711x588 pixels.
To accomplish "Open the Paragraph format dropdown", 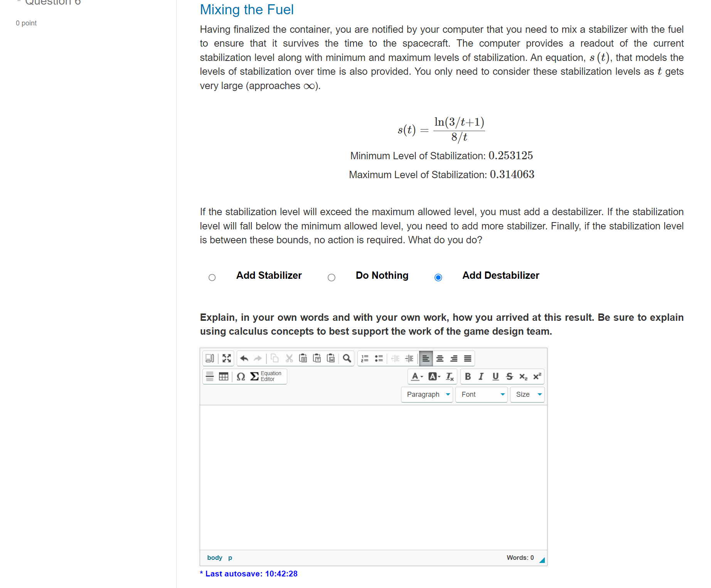I will pyautogui.click(x=427, y=394).
